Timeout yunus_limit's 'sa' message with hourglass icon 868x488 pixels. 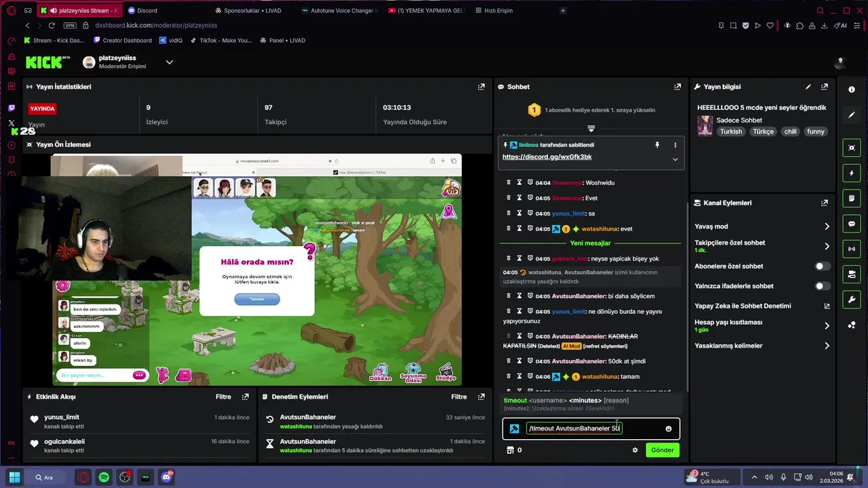(519, 213)
